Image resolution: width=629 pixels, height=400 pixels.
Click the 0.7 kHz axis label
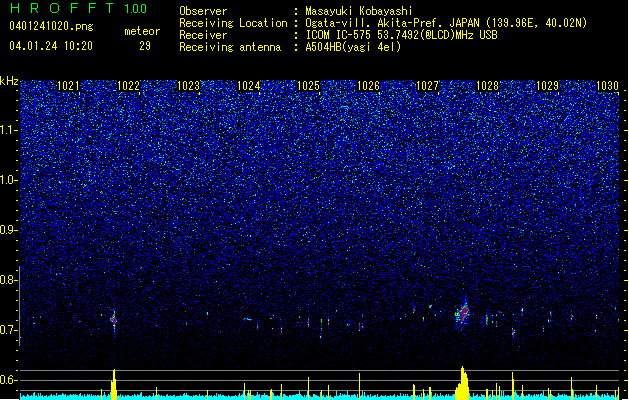[x=9, y=330]
